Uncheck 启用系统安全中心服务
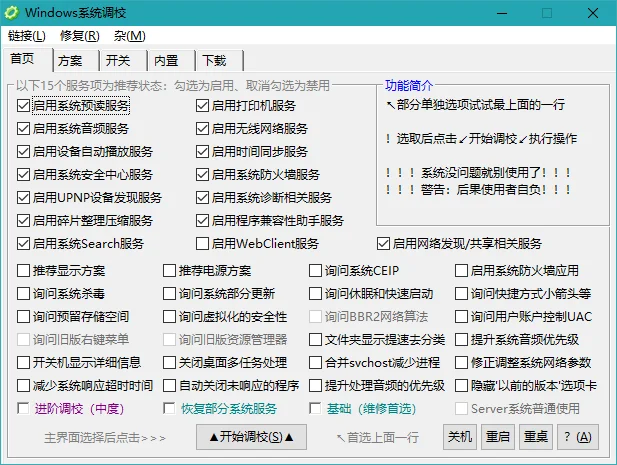The image size is (617, 465). point(24,175)
